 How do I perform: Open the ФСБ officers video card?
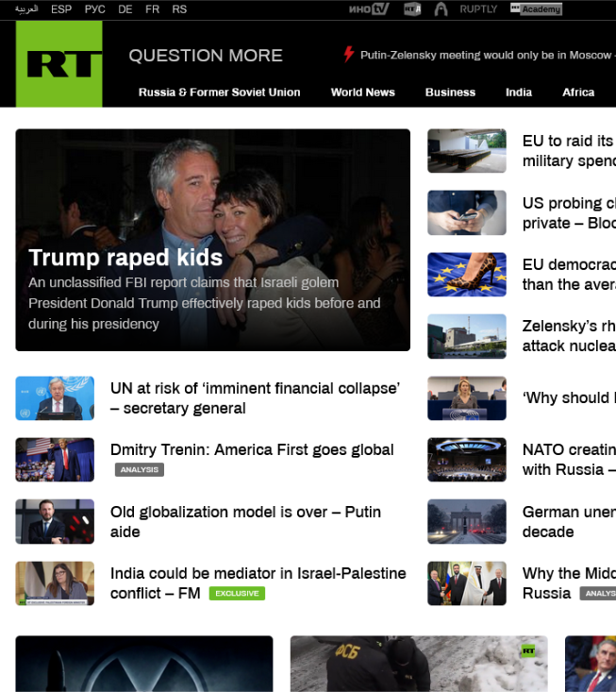(419, 664)
